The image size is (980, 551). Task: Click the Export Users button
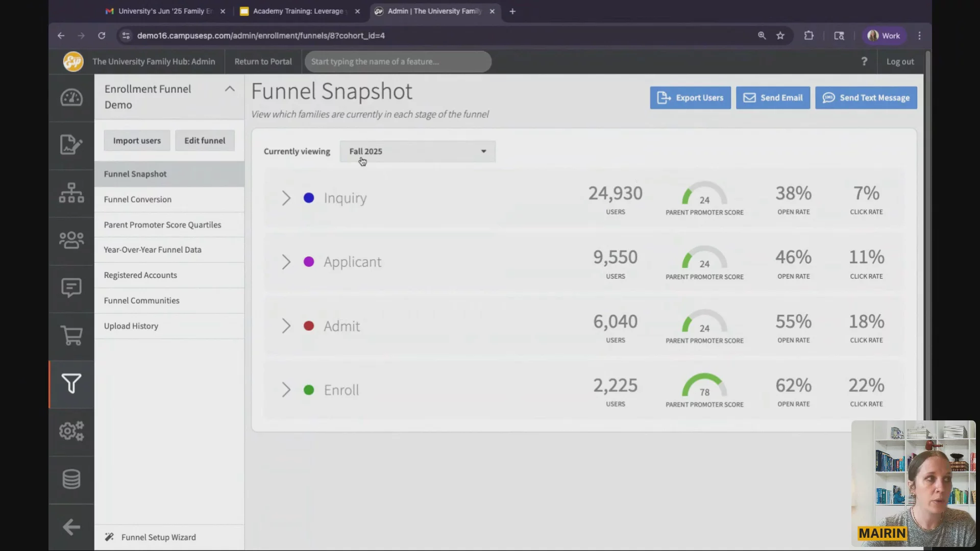tap(690, 98)
